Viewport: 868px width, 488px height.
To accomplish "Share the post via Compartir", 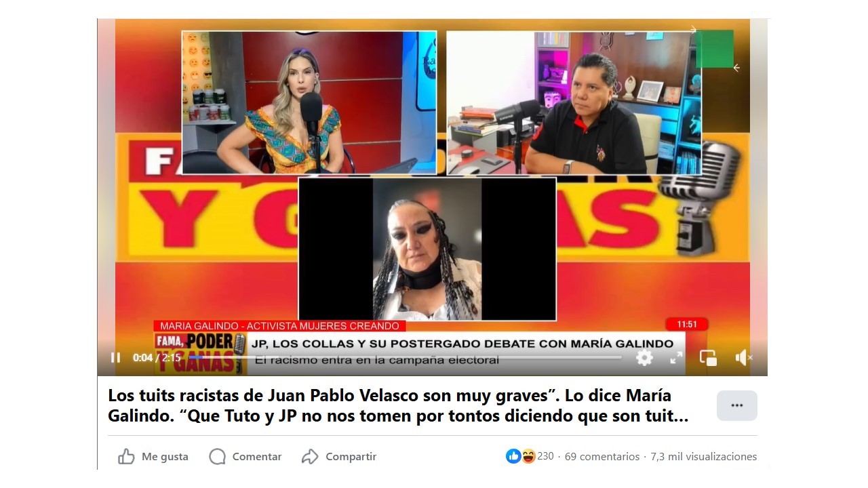I will [339, 457].
